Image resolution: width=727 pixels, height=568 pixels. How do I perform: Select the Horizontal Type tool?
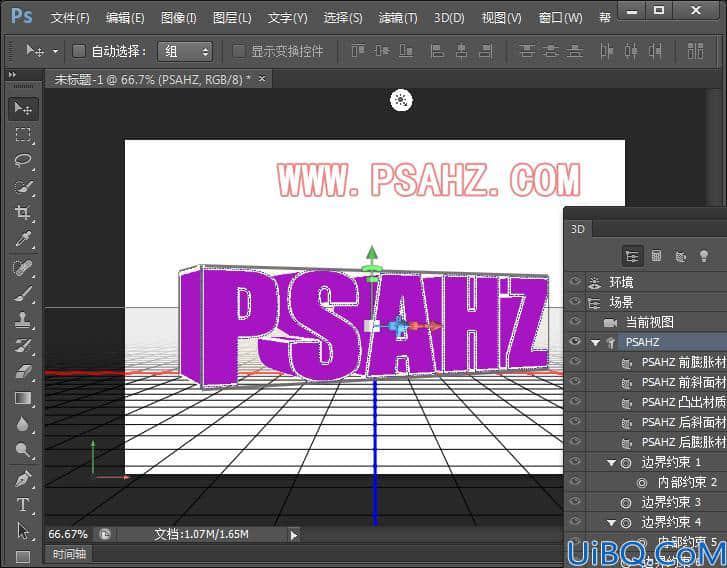(23, 504)
